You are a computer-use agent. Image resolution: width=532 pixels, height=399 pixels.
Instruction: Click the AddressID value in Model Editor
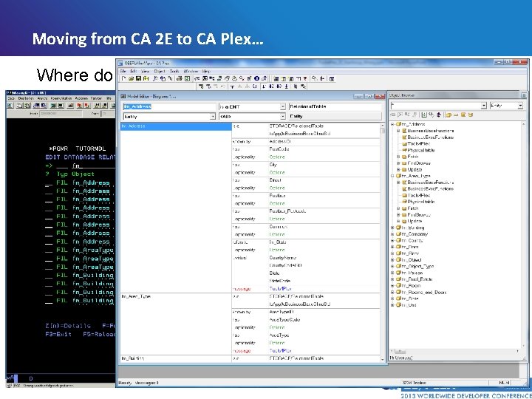[x=279, y=141]
